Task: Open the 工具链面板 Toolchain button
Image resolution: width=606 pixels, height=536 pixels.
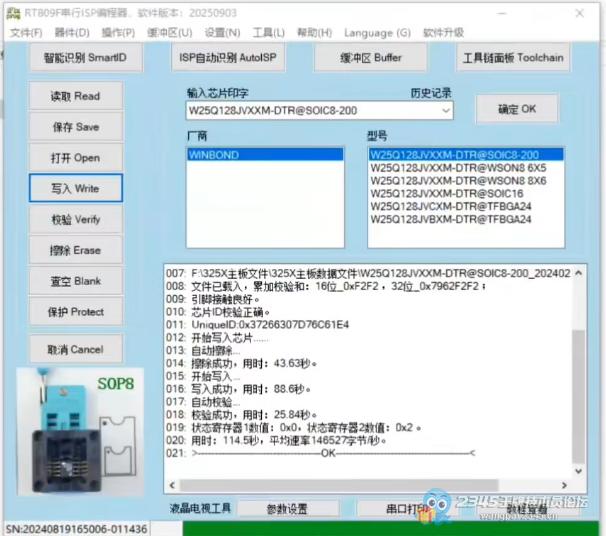Action: point(513,58)
